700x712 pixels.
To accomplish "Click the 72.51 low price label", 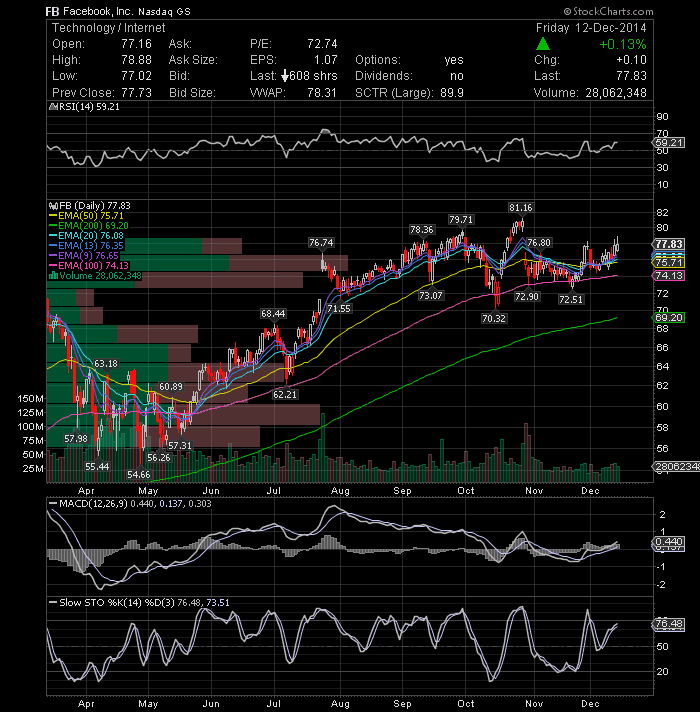I will coord(571,300).
